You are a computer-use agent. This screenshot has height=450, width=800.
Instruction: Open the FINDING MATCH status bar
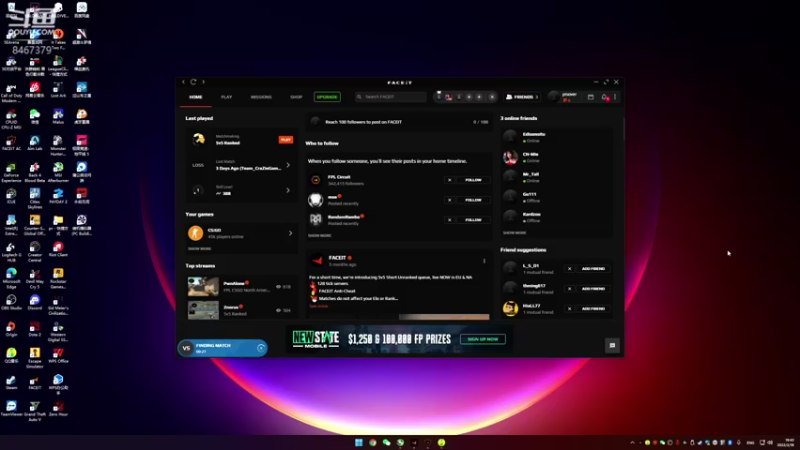click(x=222, y=348)
